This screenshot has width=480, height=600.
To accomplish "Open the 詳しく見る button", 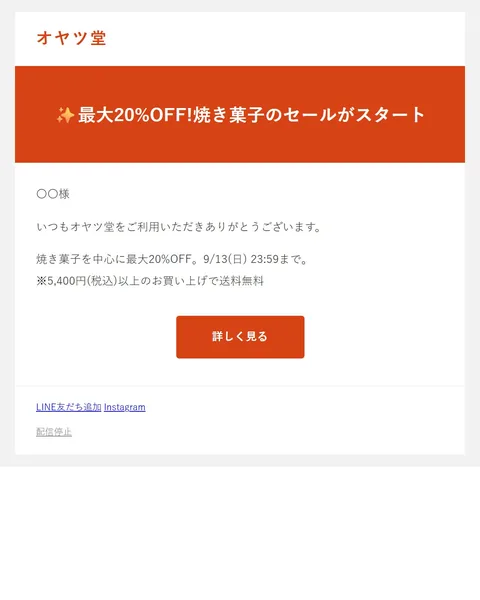I will [x=240, y=337].
